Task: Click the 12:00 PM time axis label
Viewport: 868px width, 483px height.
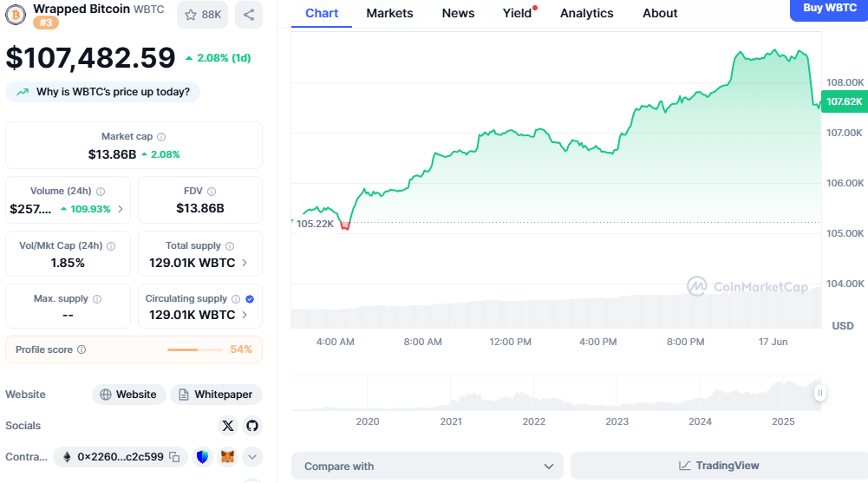Action: [x=511, y=342]
